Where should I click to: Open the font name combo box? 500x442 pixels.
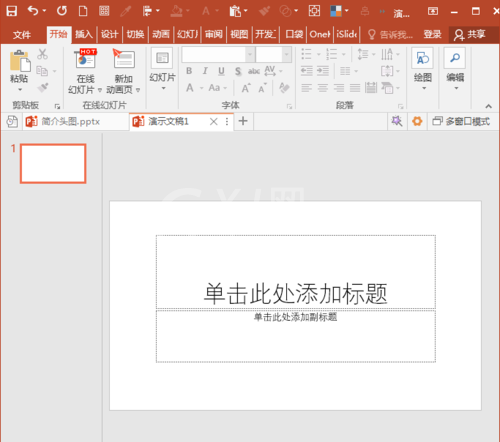[218, 55]
